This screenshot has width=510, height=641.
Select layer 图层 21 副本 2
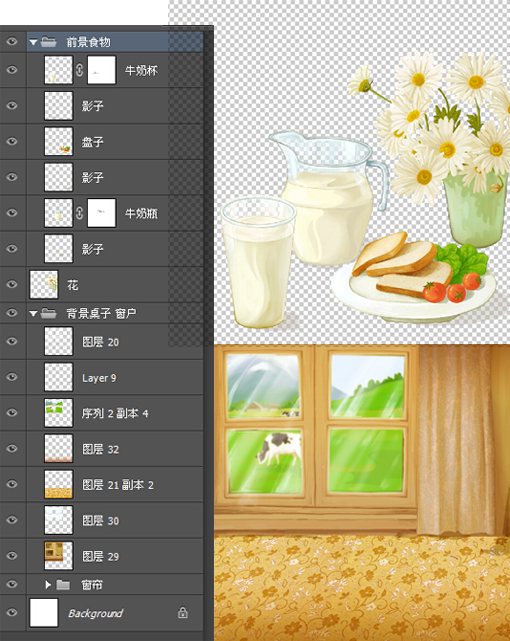click(115, 484)
